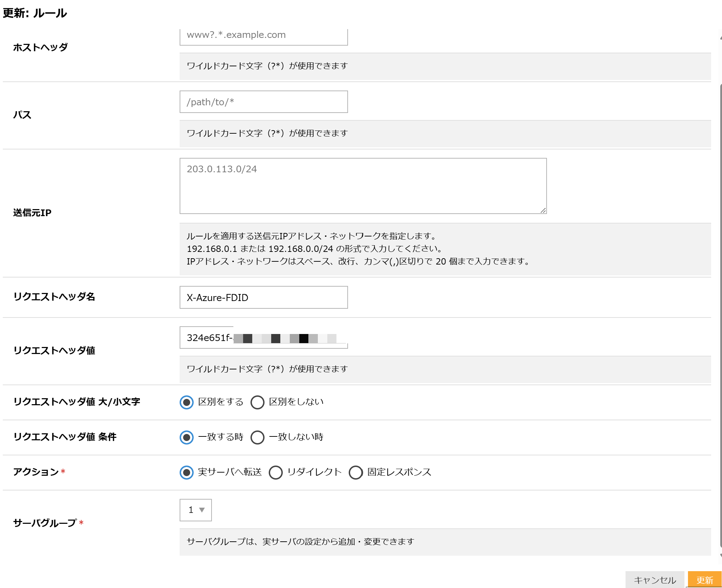This screenshot has height=588, width=722.
Task: Click the キャンセル cancel button
Action: coord(655,580)
